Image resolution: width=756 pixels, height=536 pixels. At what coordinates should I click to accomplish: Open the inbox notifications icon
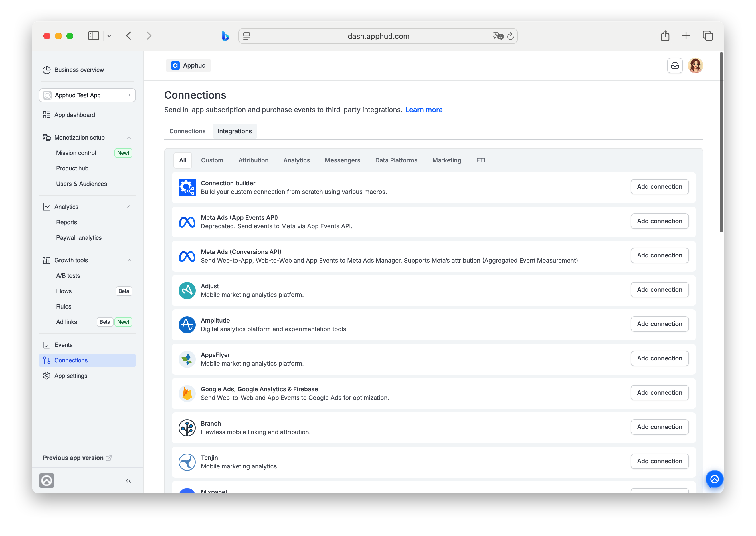tap(675, 66)
